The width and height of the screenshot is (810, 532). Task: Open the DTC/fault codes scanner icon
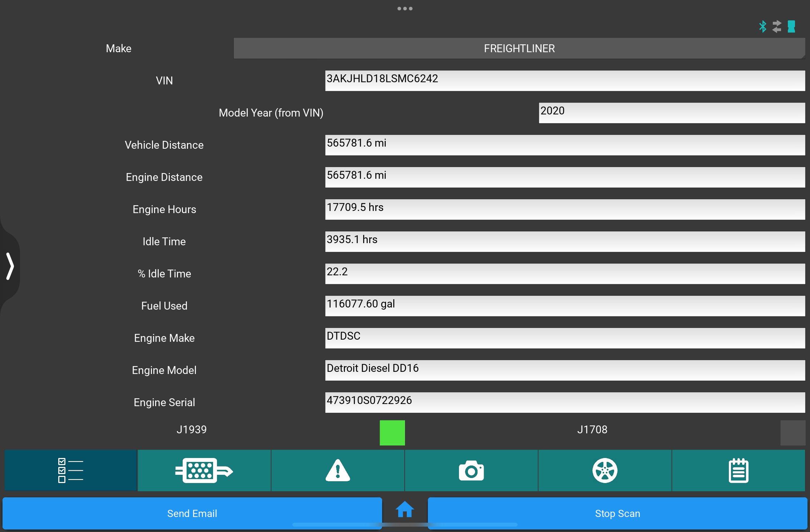pyautogui.click(x=338, y=470)
